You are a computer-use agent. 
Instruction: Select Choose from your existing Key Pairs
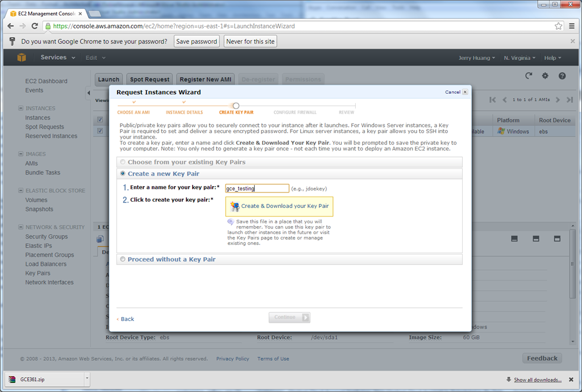point(123,162)
